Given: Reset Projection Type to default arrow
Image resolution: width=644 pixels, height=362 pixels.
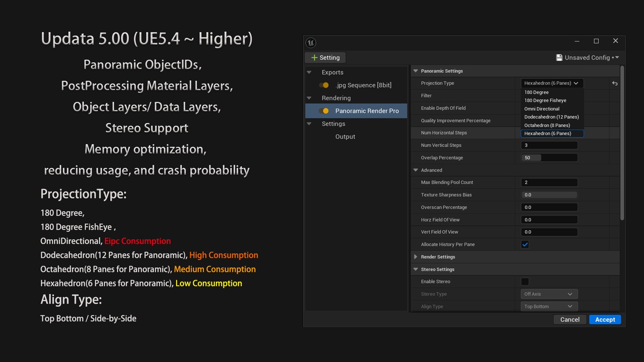Looking at the screenshot, I should point(614,83).
